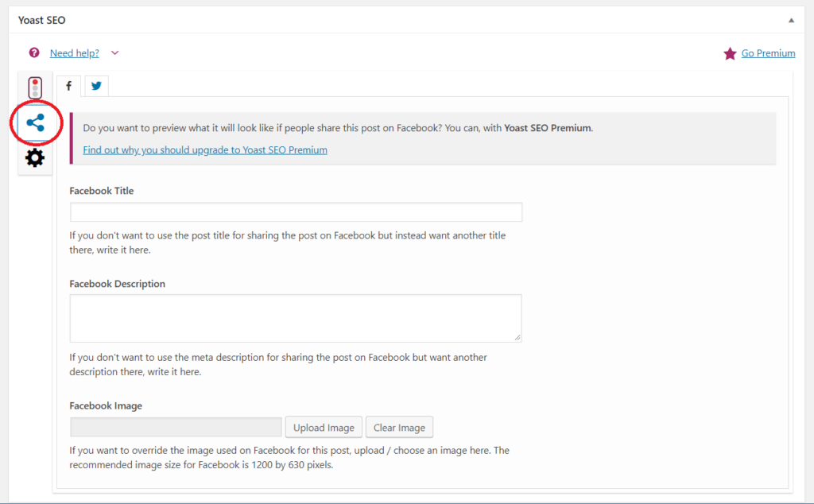The image size is (814, 504).
Task: Grab the Facebook Description textarea resize handle
Action: 517,338
